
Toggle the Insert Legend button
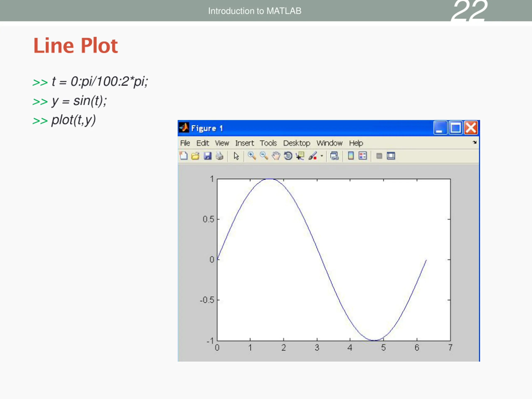click(x=362, y=156)
